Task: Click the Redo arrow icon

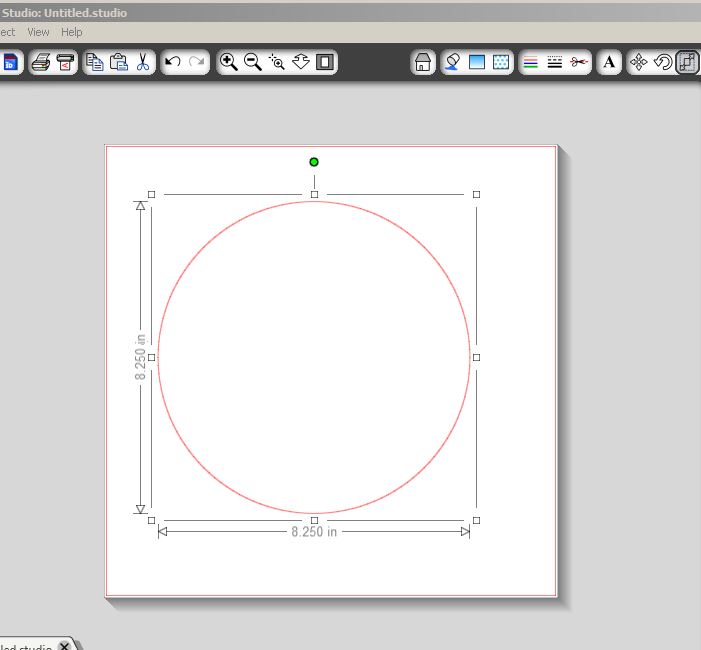Action: pyautogui.click(x=196, y=62)
